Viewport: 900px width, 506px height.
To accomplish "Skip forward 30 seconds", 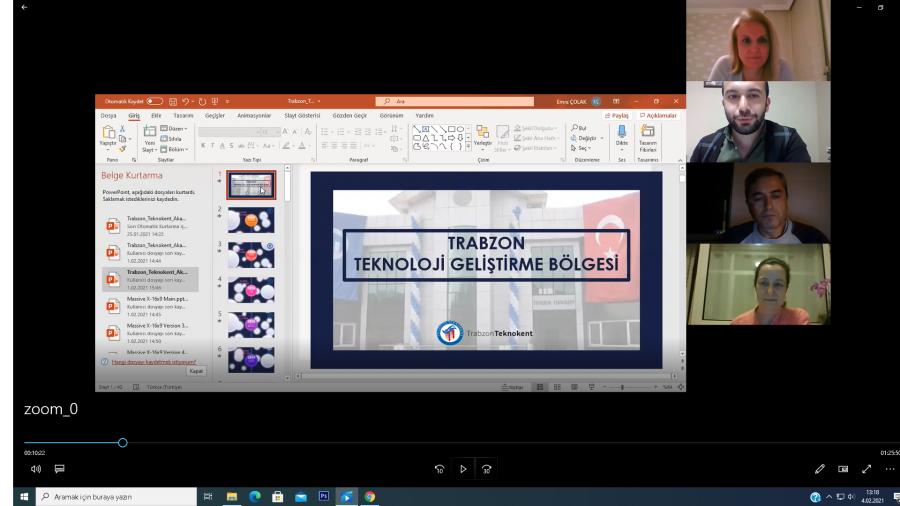I will 484,469.
